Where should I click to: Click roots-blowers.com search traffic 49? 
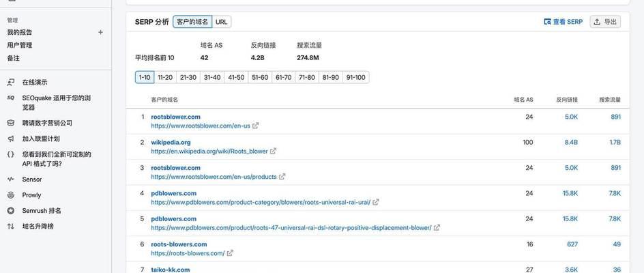point(617,244)
